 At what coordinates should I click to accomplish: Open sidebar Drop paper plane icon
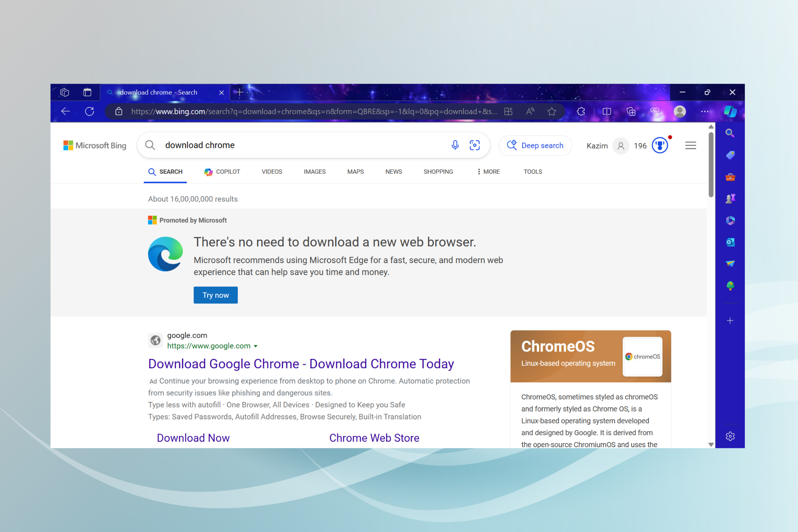pyautogui.click(x=730, y=264)
